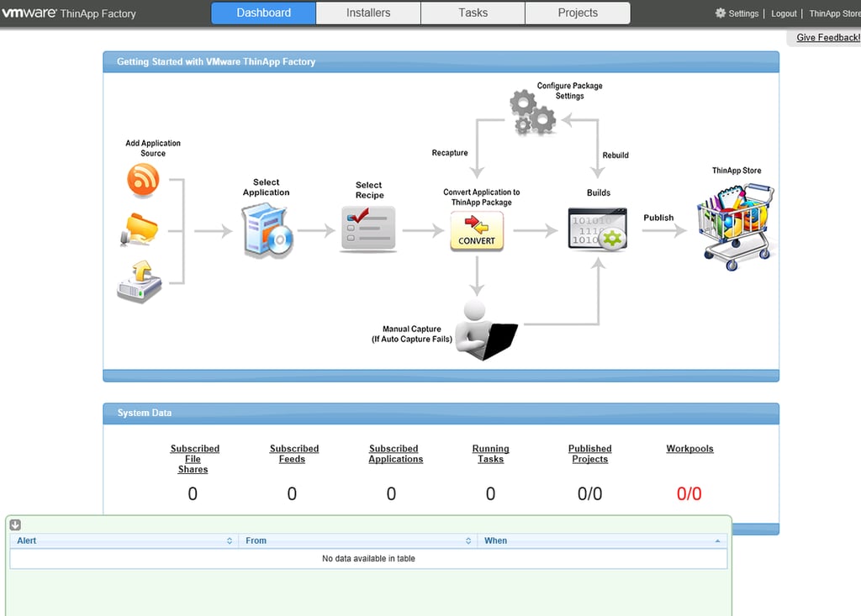Click the VMware ThinApp Factory logo

pyautogui.click(x=69, y=13)
